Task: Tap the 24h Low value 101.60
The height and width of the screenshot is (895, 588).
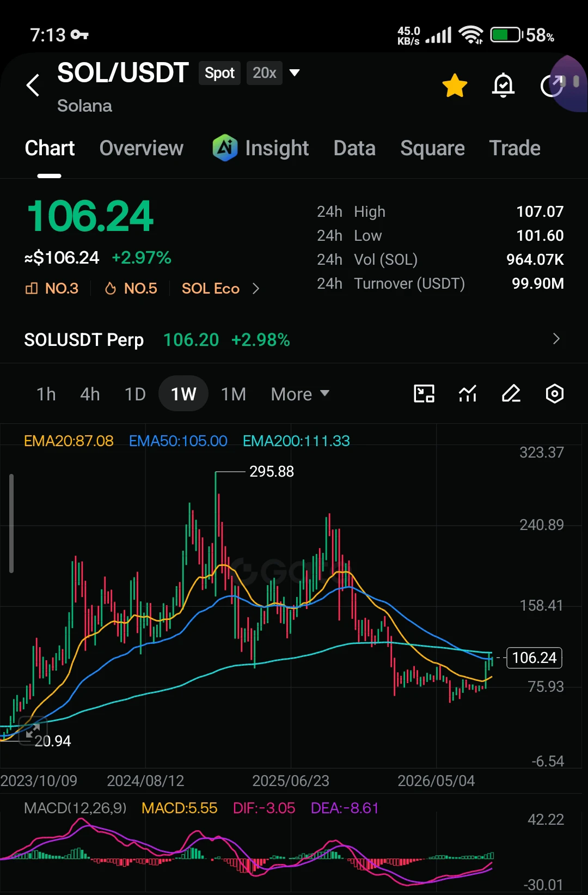Action: click(x=540, y=235)
